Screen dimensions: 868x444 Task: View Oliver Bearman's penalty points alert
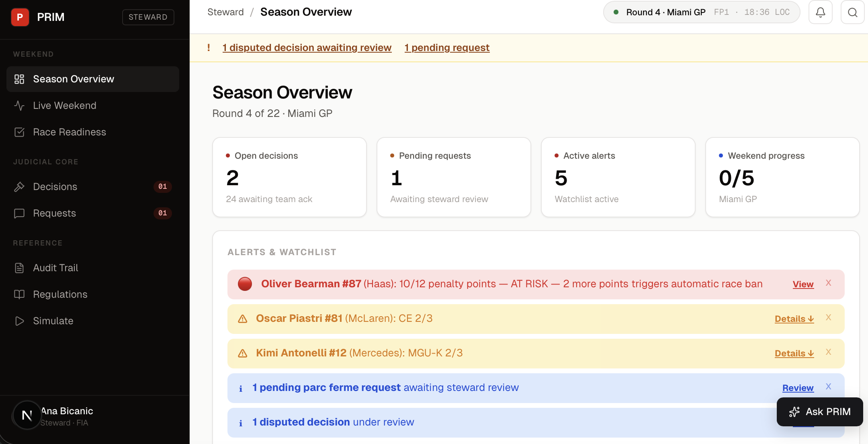click(x=802, y=284)
